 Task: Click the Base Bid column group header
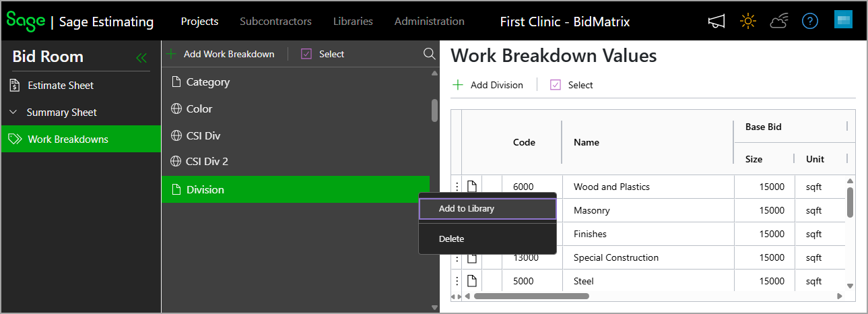click(763, 127)
